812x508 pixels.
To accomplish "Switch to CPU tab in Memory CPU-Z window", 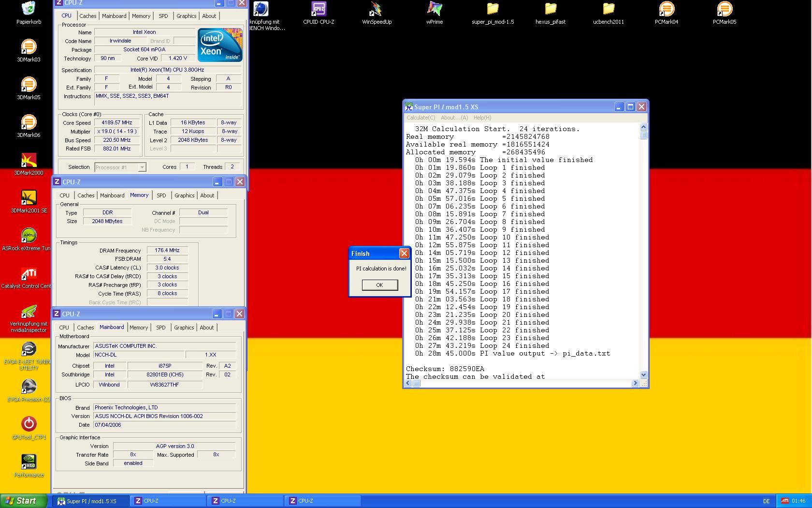I will pyautogui.click(x=64, y=195).
